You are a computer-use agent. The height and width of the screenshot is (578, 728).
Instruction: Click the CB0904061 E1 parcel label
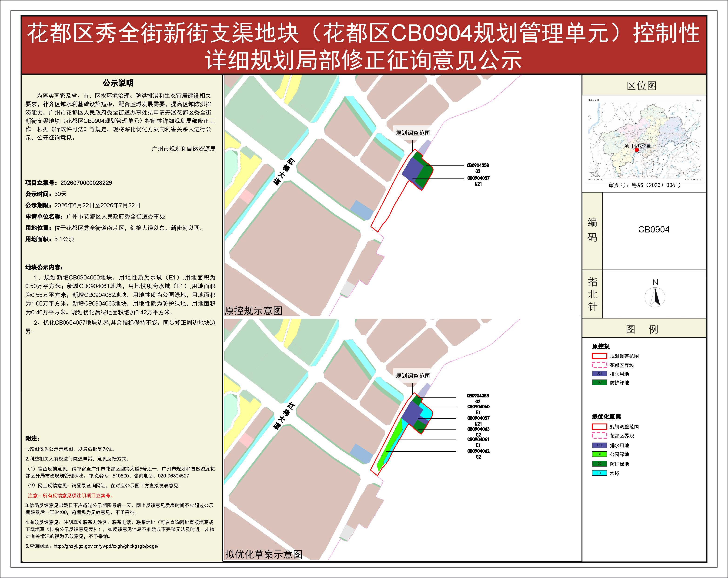click(478, 443)
